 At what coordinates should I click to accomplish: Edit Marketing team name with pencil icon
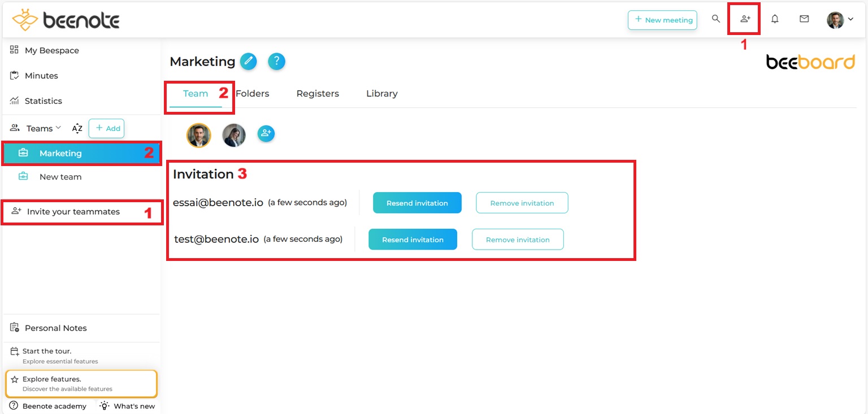click(249, 62)
